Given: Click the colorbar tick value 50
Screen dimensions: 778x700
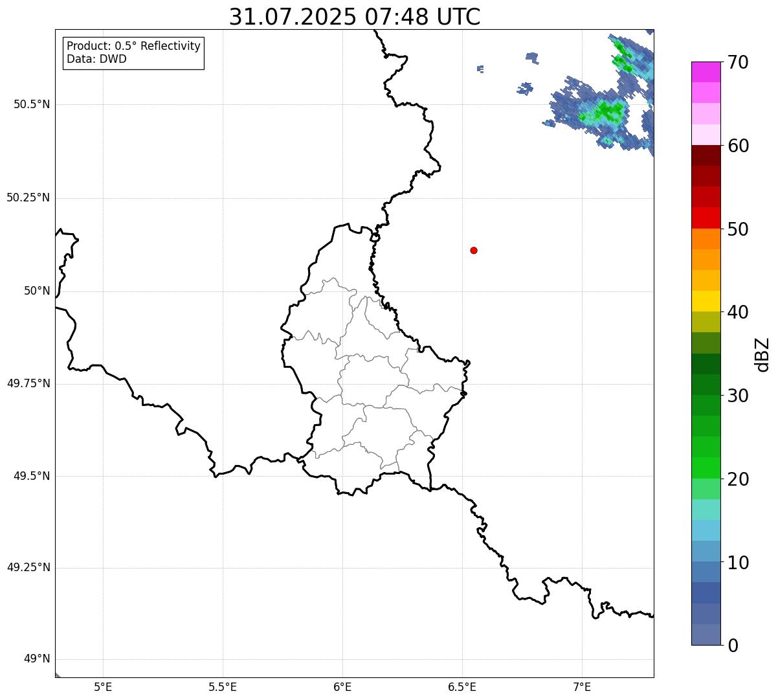Looking at the screenshot, I should (738, 229).
